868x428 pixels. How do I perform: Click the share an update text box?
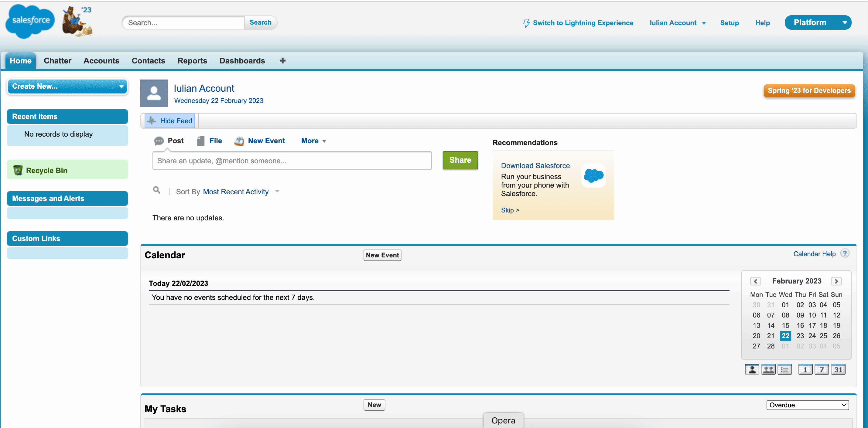(x=292, y=161)
